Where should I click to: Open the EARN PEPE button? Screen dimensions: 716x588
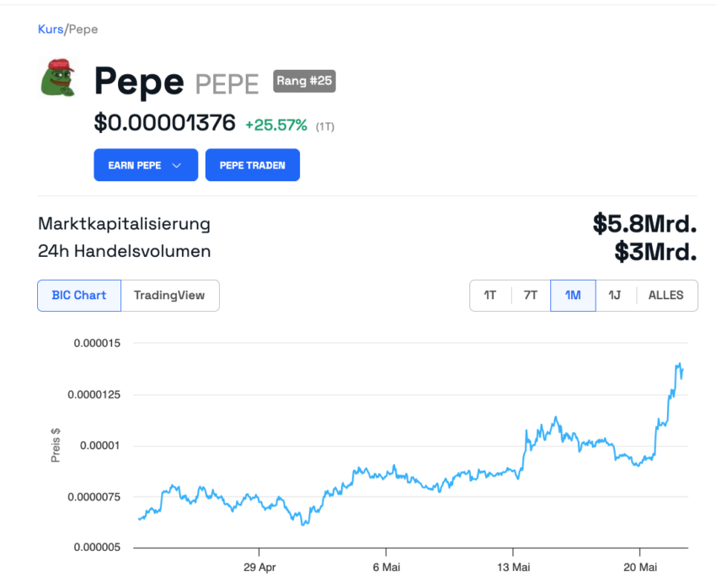pyautogui.click(x=146, y=165)
